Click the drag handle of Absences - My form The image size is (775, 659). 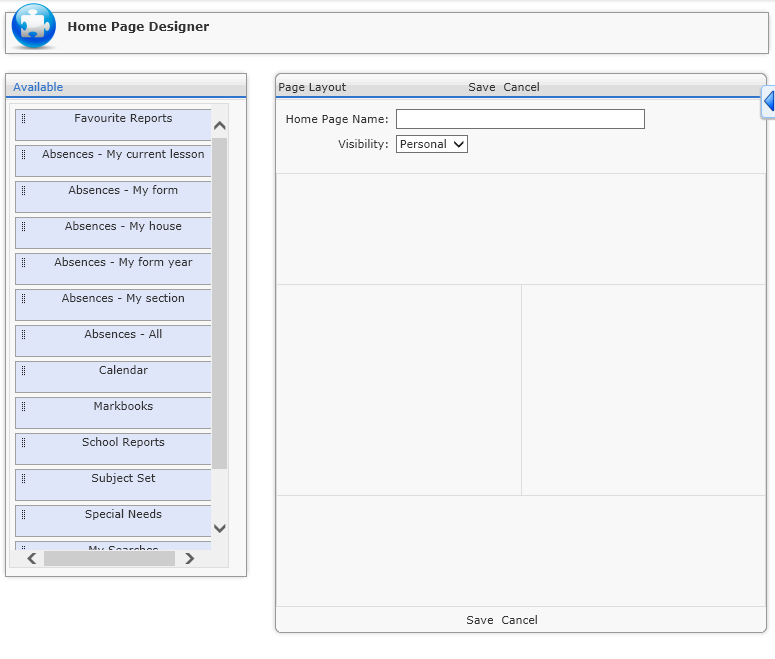coord(23,190)
